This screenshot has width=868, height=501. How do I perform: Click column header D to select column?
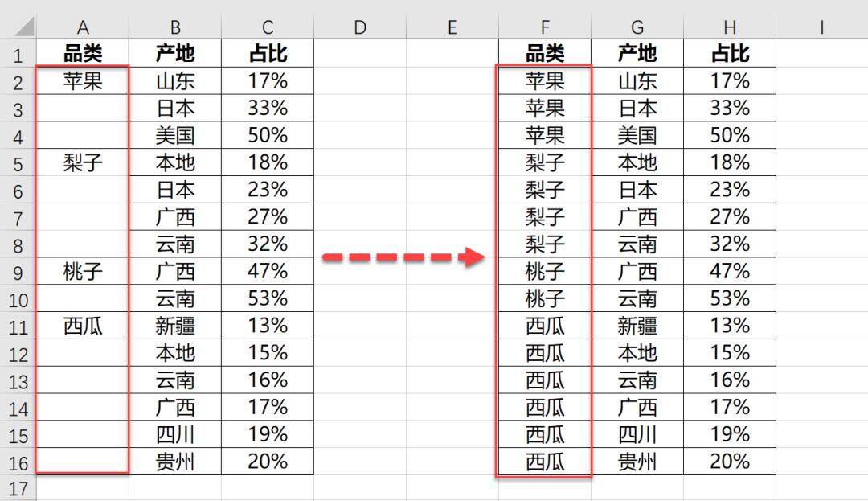coord(359,27)
